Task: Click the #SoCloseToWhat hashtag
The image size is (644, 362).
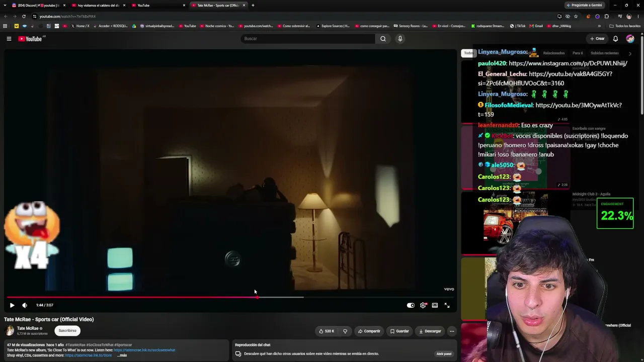Action: pos(99,345)
